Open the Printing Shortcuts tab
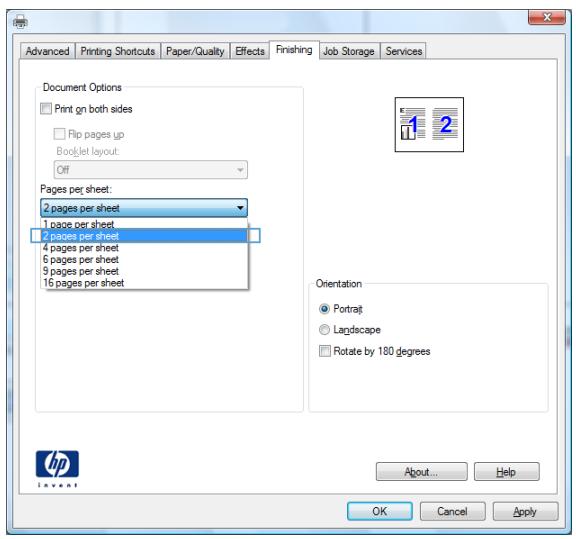The height and width of the screenshot is (539, 576). [118, 51]
